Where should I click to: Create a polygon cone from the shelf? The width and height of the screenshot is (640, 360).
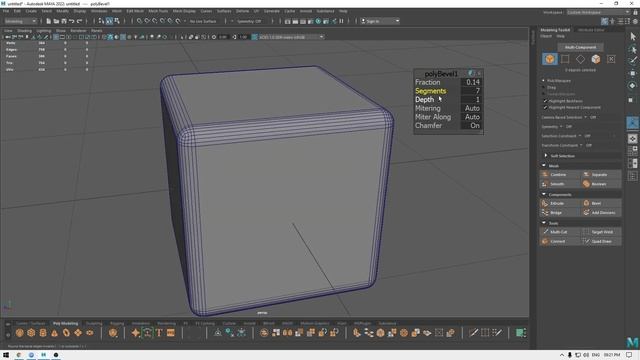(55, 333)
